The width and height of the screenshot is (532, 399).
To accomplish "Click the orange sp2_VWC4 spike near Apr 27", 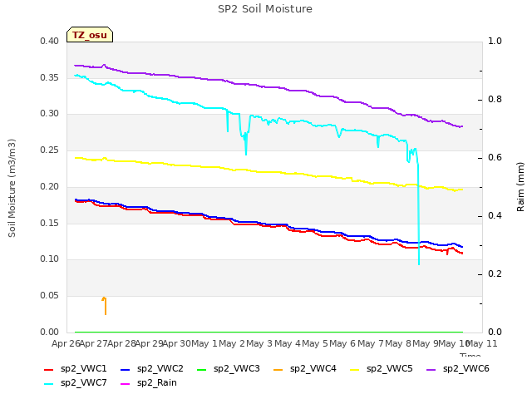I will [x=106, y=306].
